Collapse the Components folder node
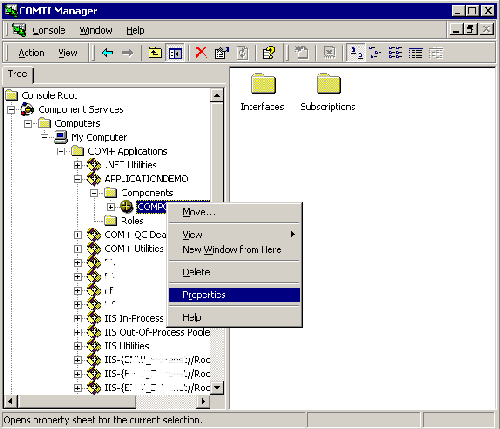Viewport: 500px width, 429px height. tap(94, 193)
